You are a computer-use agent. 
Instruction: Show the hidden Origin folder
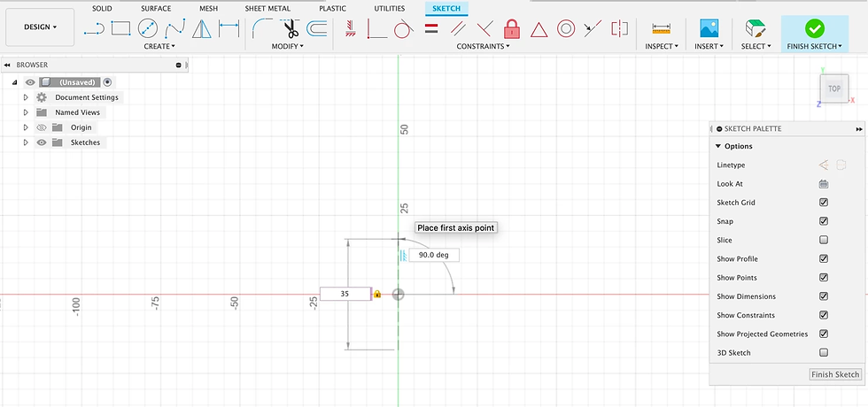pos(41,127)
